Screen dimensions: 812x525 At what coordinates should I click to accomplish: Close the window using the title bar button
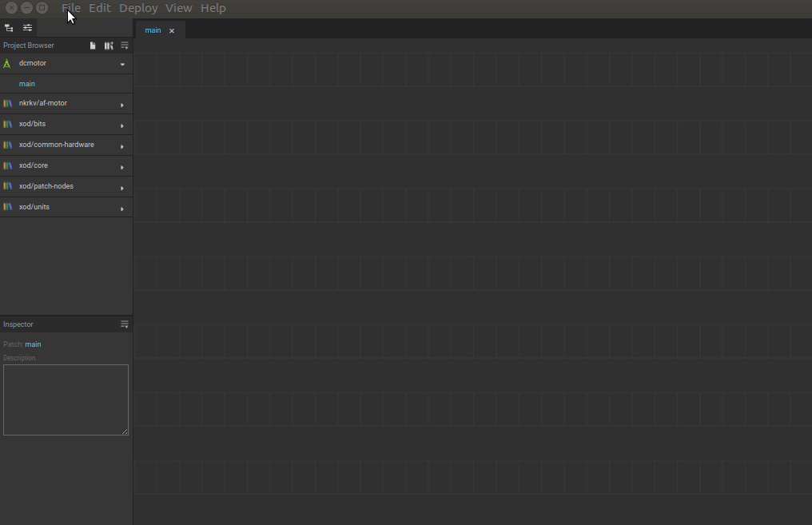11,8
